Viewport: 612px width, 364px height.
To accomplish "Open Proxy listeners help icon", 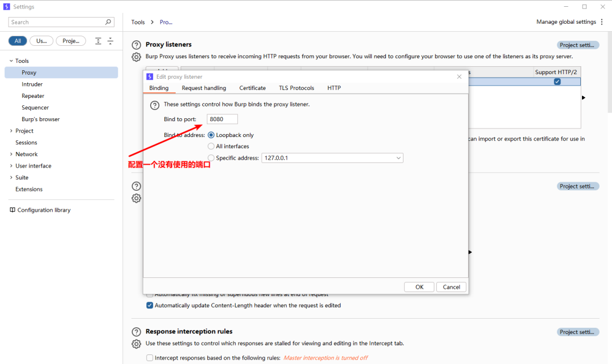I will pyautogui.click(x=136, y=45).
